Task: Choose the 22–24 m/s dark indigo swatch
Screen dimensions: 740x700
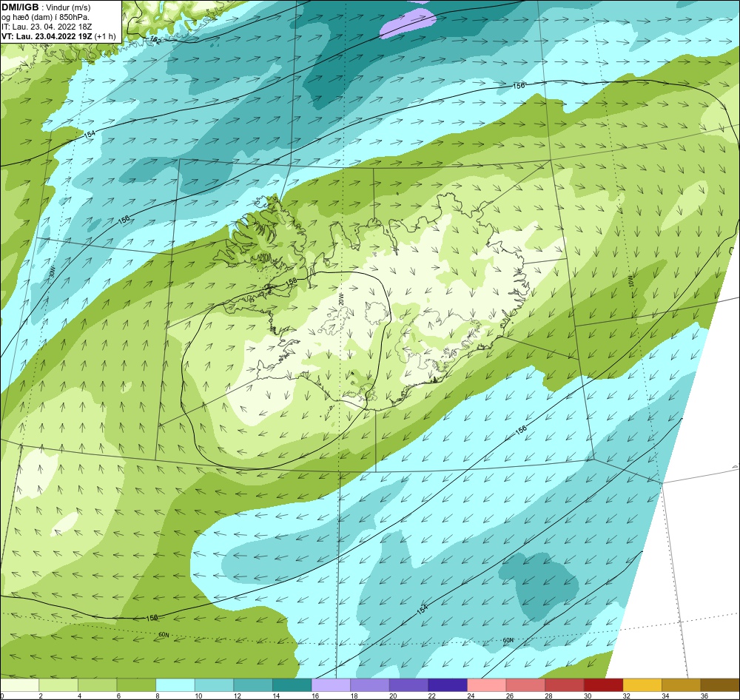Action: tap(448, 684)
